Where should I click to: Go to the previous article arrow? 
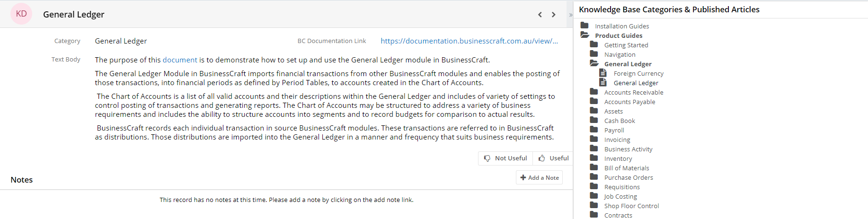pos(540,15)
